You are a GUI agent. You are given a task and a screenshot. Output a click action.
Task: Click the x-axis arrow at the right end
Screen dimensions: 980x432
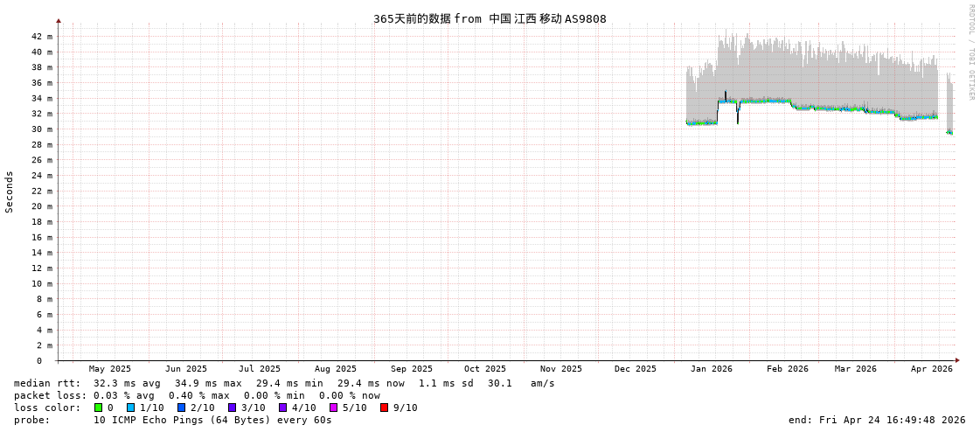coord(957,360)
